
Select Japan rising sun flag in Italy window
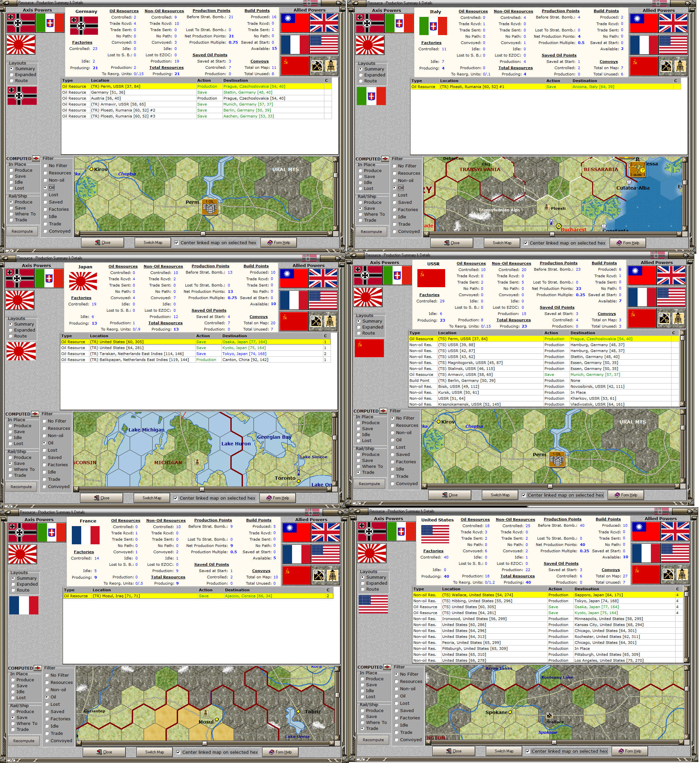pos(370,45)
